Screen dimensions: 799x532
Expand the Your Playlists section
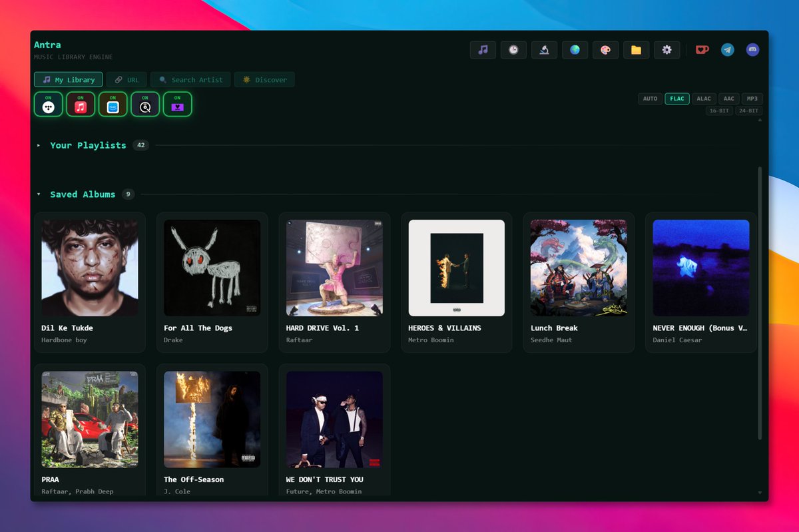coord(39,145)
